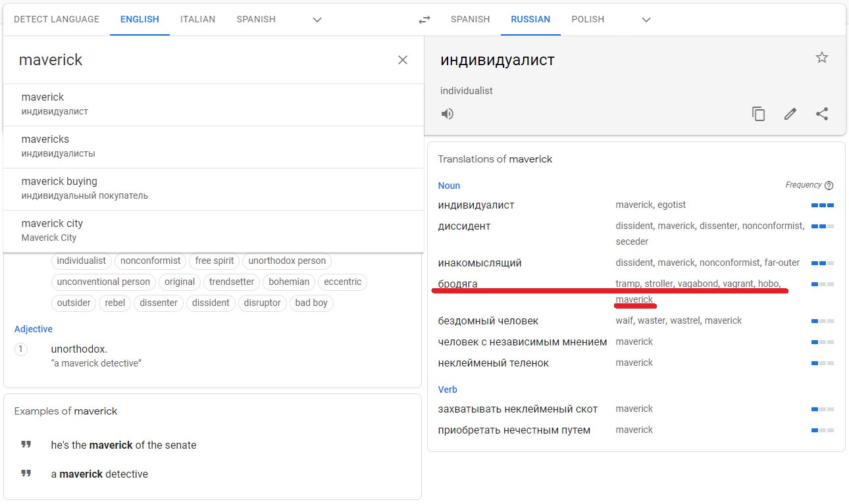Click 'человек с независимым мнением' translation
Screen dimensions: 849x504
pos(523,342)
